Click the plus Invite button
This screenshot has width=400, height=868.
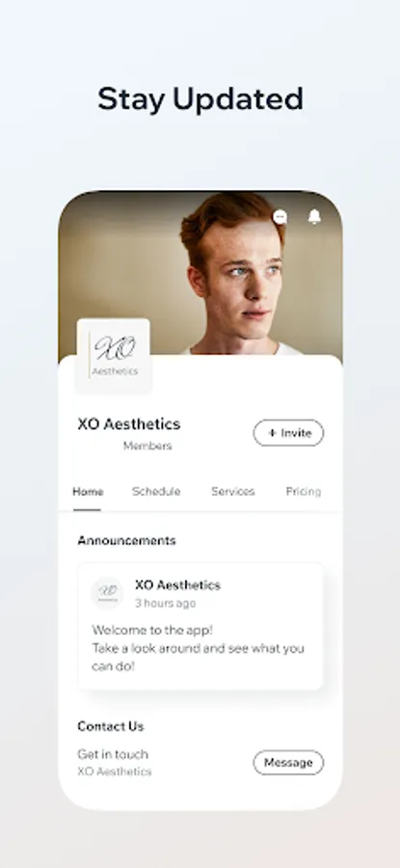288,433
